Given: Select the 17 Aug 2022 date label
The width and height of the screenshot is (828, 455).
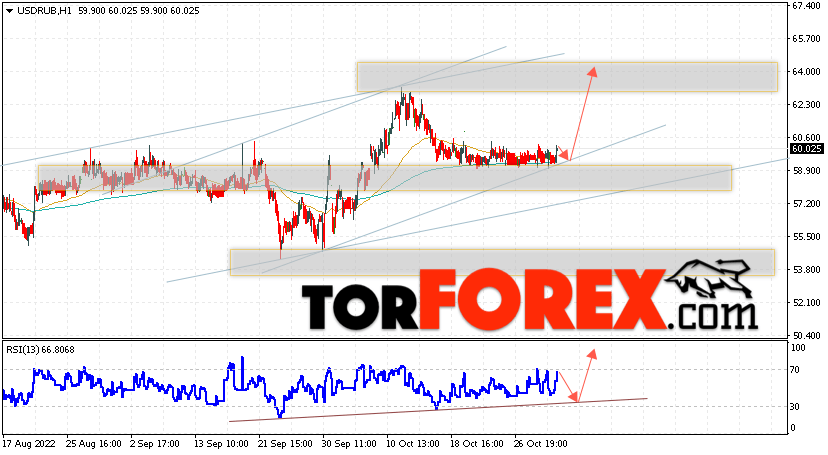Looking at the screenshot, I should click(x=29, y=444).
